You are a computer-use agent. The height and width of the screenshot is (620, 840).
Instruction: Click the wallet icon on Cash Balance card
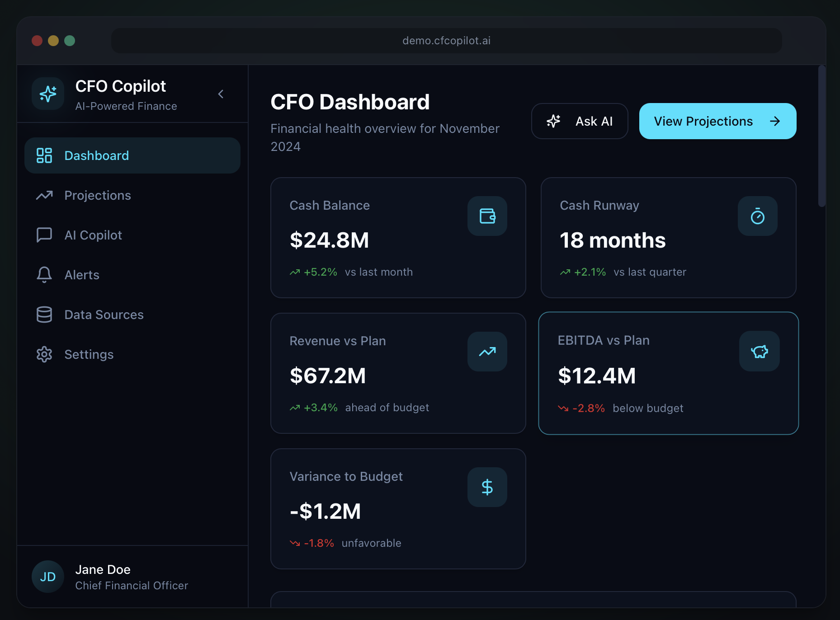pyautogui.click(x=487, y=216)
